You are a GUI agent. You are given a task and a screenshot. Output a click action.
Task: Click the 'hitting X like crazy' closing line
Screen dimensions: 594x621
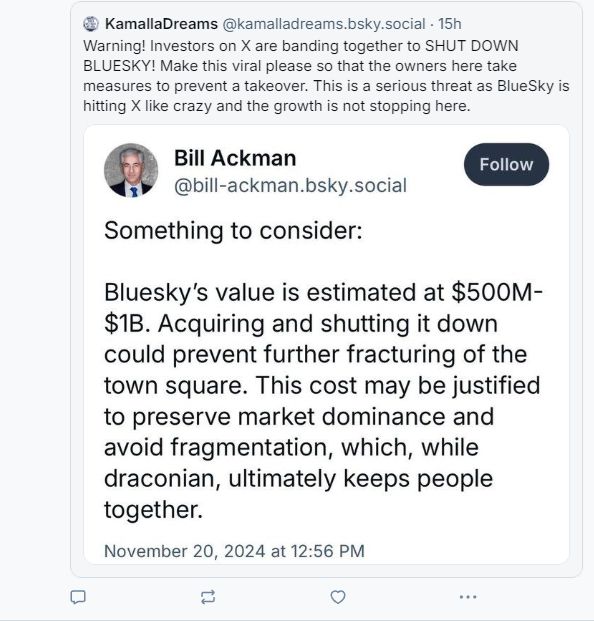pyautogui.click(x=277, y=106)
